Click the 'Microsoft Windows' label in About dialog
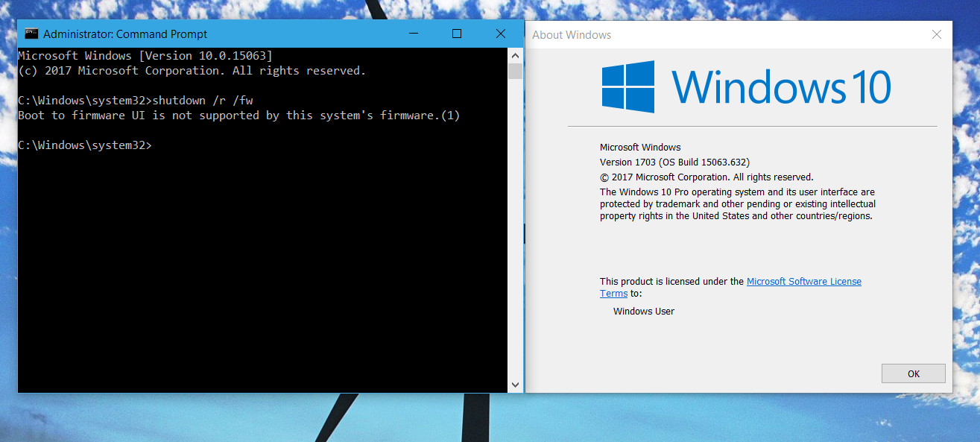The image size is (980, 442). coord(640,147)
